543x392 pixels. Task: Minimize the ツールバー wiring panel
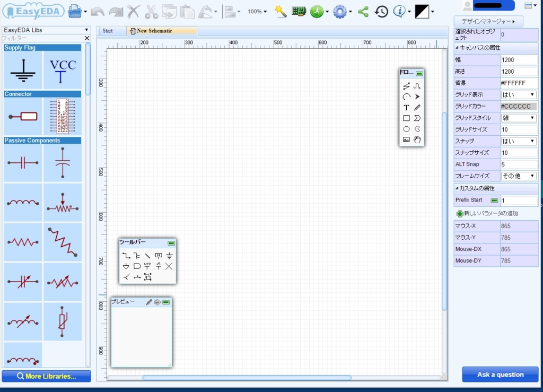pyautogui.click(x=171, y=243)
